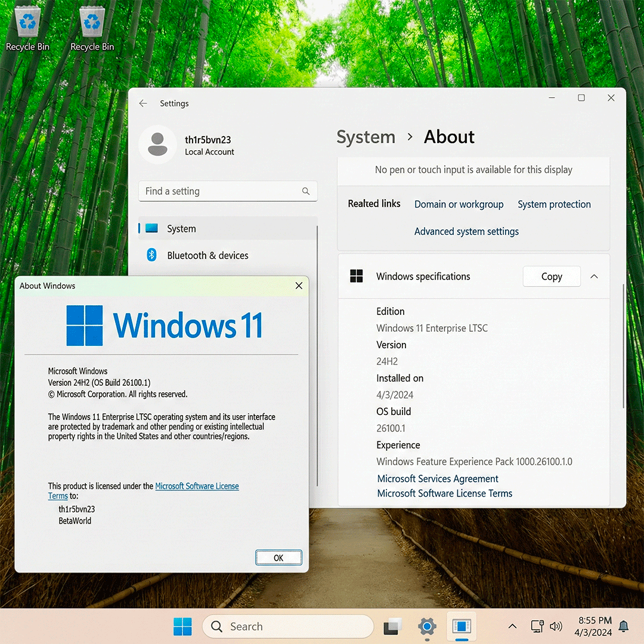Click the Windows 11 logo in About Windows
Screen dimensions: 644x644
(x=165, y=326)
